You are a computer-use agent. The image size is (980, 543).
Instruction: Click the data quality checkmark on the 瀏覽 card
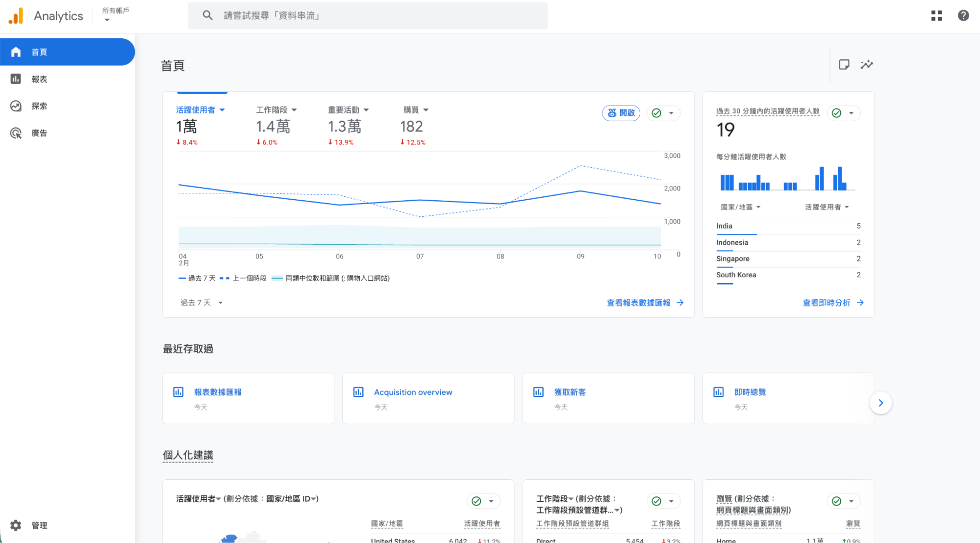pos(836,501)
